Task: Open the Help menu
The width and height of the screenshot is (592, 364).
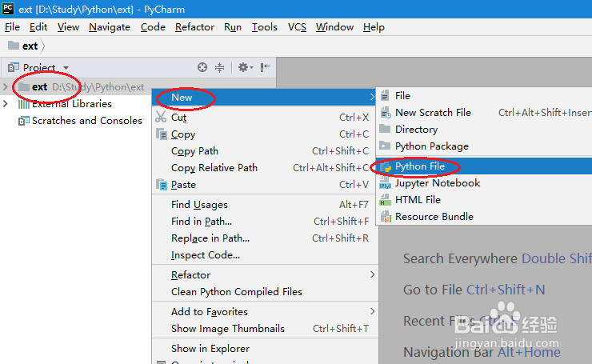Action: point(374,27)
